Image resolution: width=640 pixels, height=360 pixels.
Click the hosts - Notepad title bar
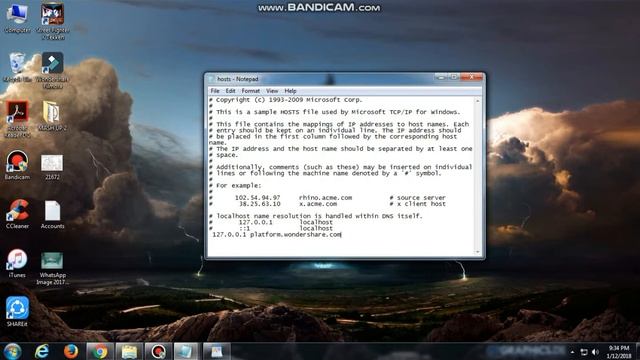click(x=320, y=79)
